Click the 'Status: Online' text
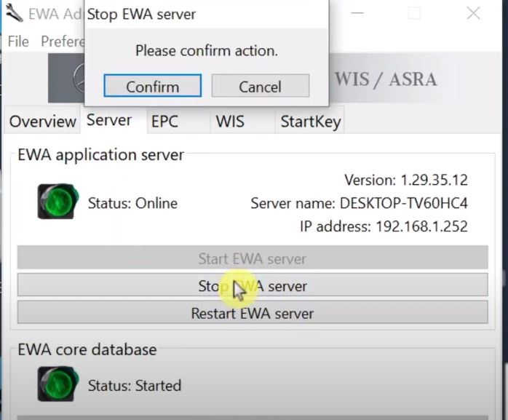The width and height of the screenshot is (508, 420). [132, 203]
